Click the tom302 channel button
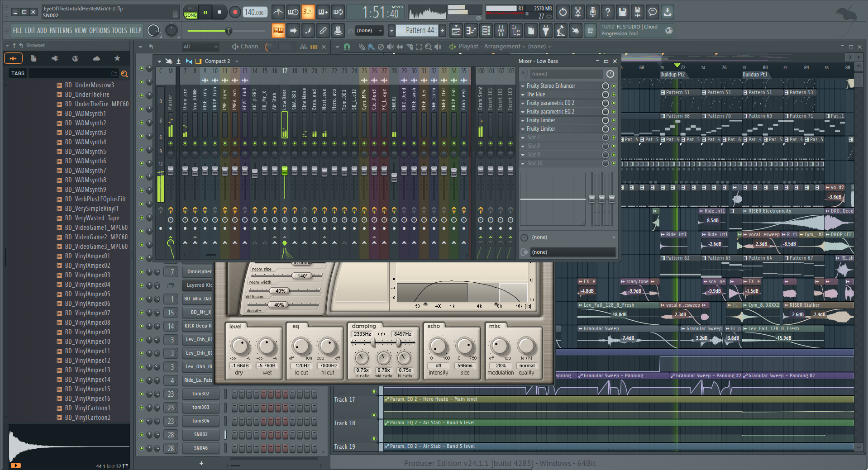This screenshot has width=868, height=470. [x=200, y=394]
